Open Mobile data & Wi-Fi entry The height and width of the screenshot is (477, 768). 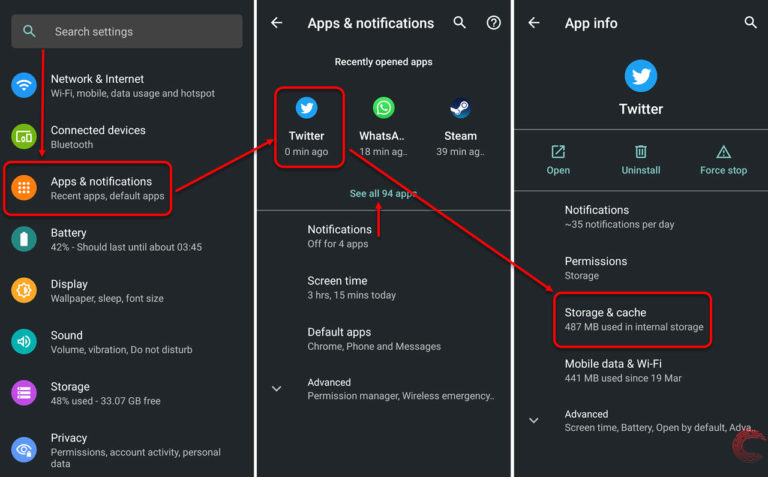pos(623,371)
